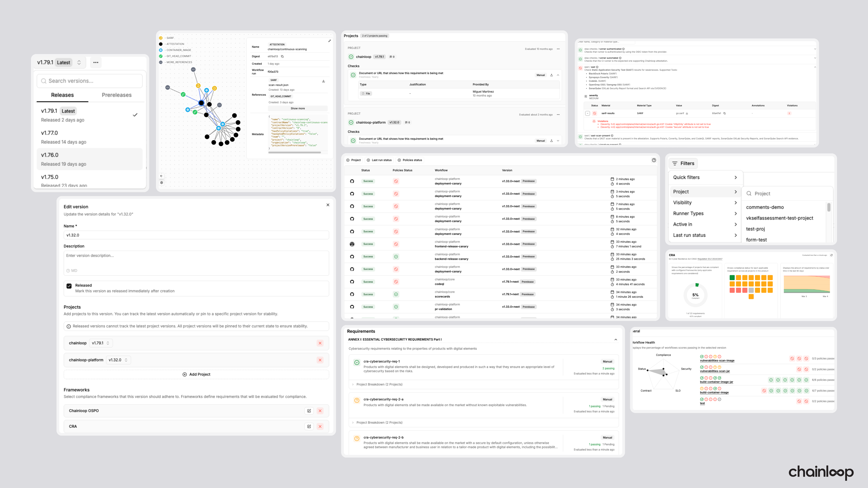Collapse the ANNEX I requirements section
868x488 pixels.
pos(616,340)
